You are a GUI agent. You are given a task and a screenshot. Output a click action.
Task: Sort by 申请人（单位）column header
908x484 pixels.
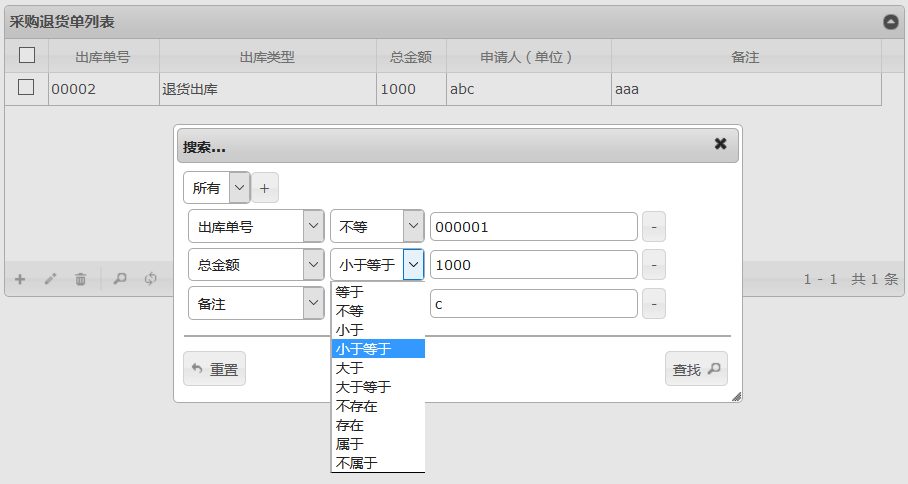528,57
